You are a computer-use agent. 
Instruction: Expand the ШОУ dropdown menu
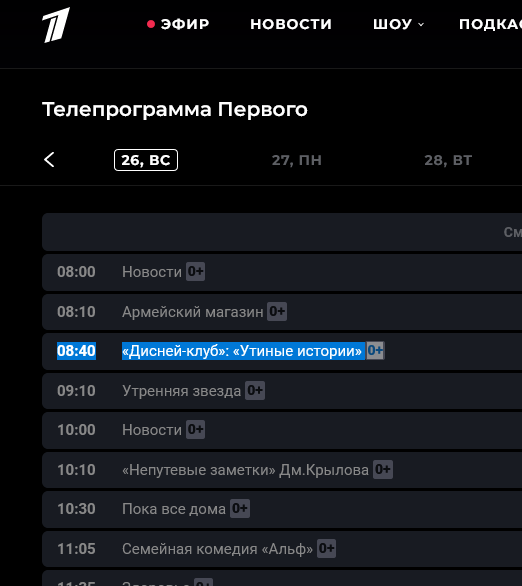point(398,24)
